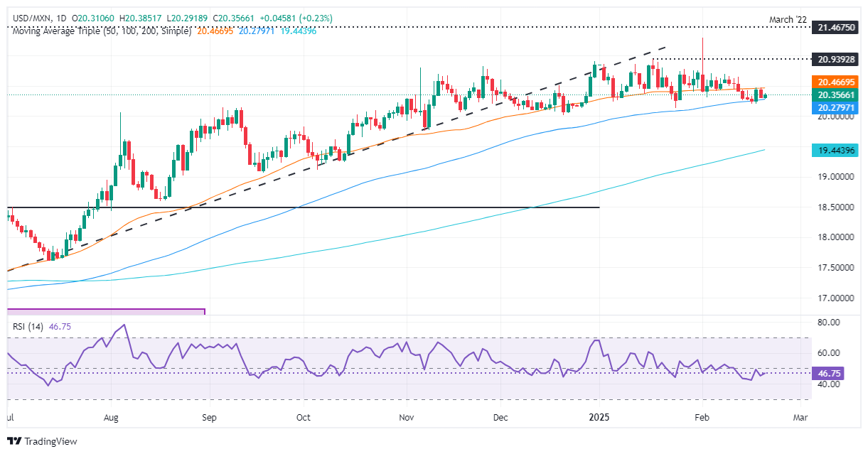Click the 80.00 level on RSI axis
This screenshot has width=868, height=454.
click(828, 323)
